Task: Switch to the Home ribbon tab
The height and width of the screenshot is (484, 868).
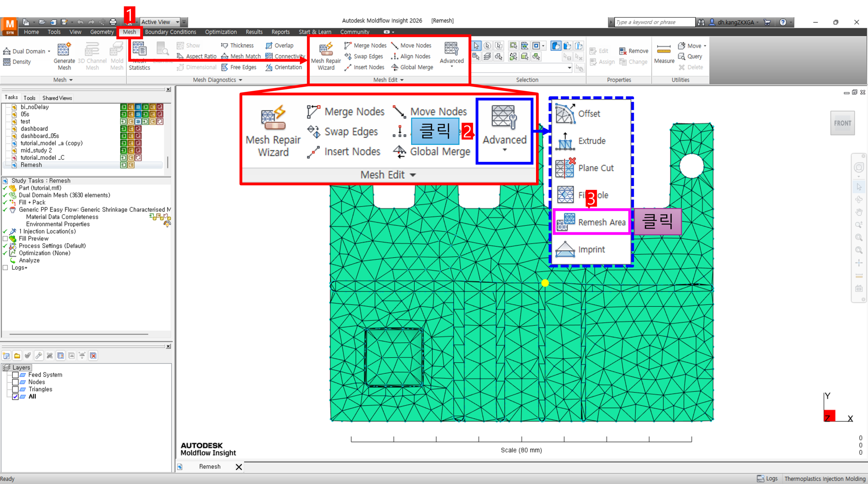Action: coord(31,32)
